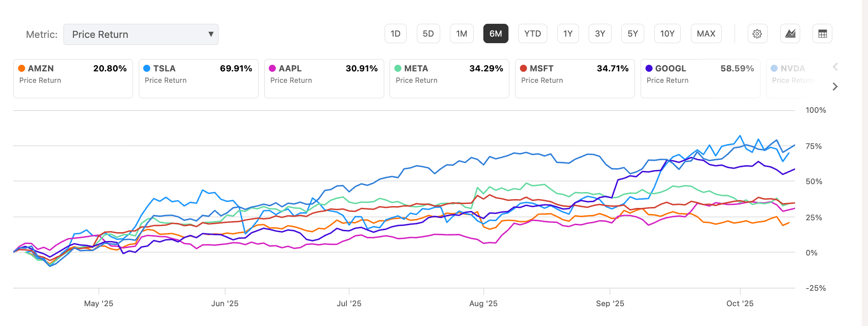Switch to area chart view icon
Screen dimensions: 868x326
[790, 33]
